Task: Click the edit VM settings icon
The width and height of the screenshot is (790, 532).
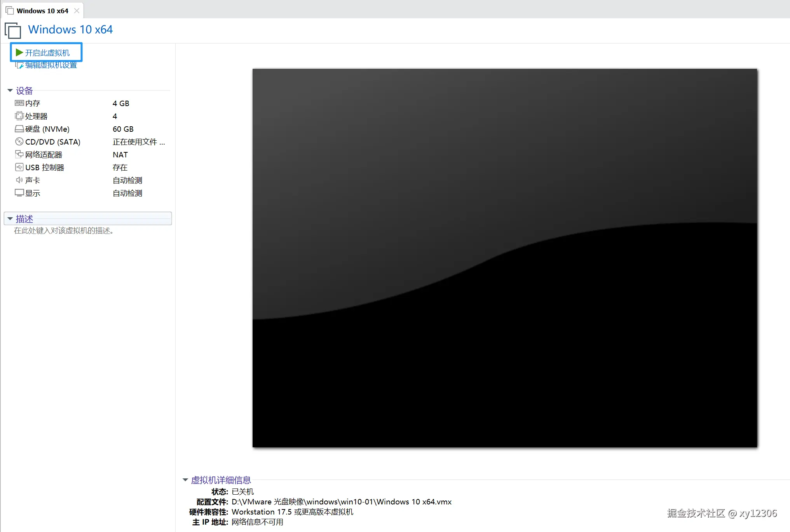Action: pos(19,65)
